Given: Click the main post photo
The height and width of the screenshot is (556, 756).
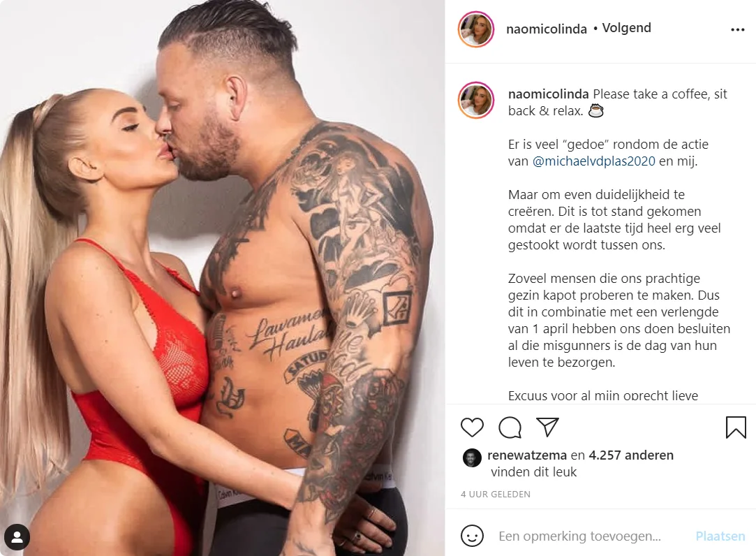Looking at the screenshot, I should point(222,278).
